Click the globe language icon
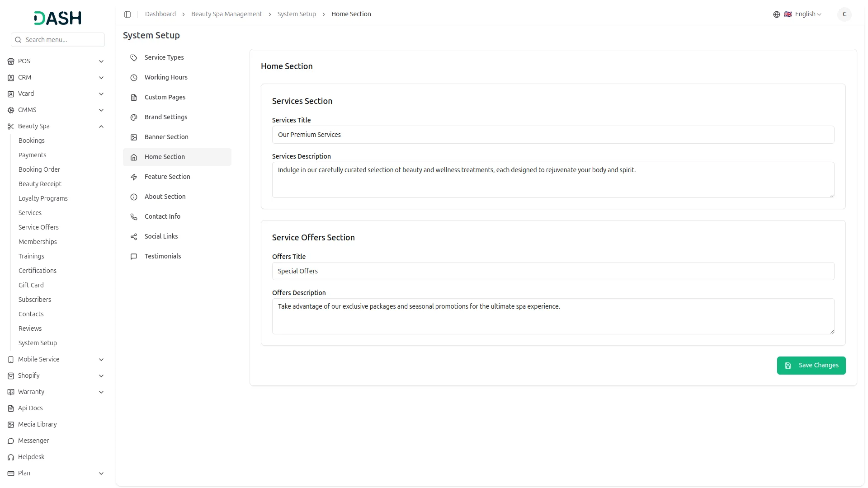The image size is (868, 488). click(777, 14)
